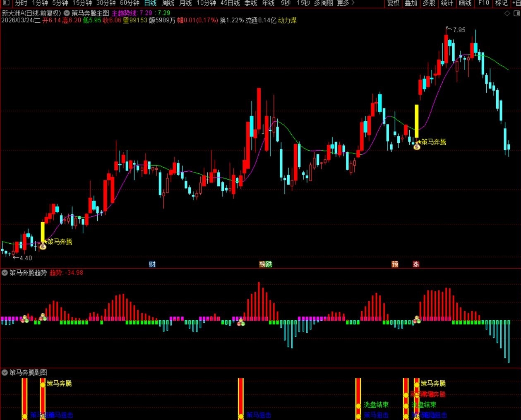
Task: Switch to the 分时 chart
Action: (x=21, y=3)
